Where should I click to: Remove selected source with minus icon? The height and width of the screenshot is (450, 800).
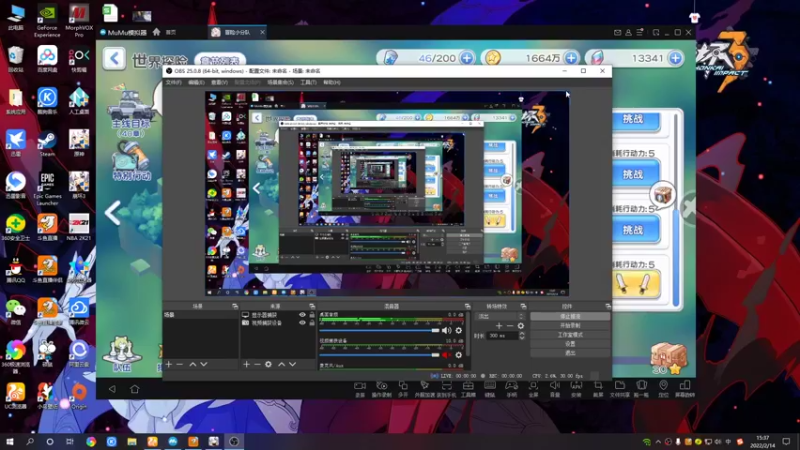click(x=257, y=364)
